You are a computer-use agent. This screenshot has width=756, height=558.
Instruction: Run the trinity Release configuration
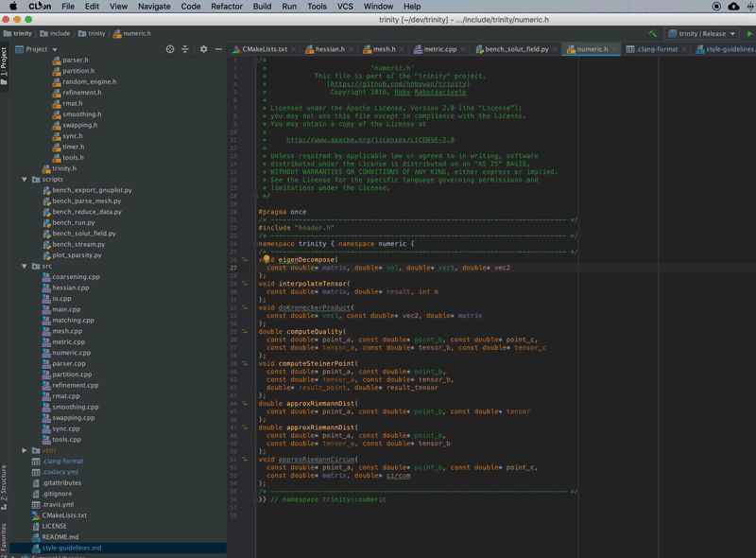(749, 33)
